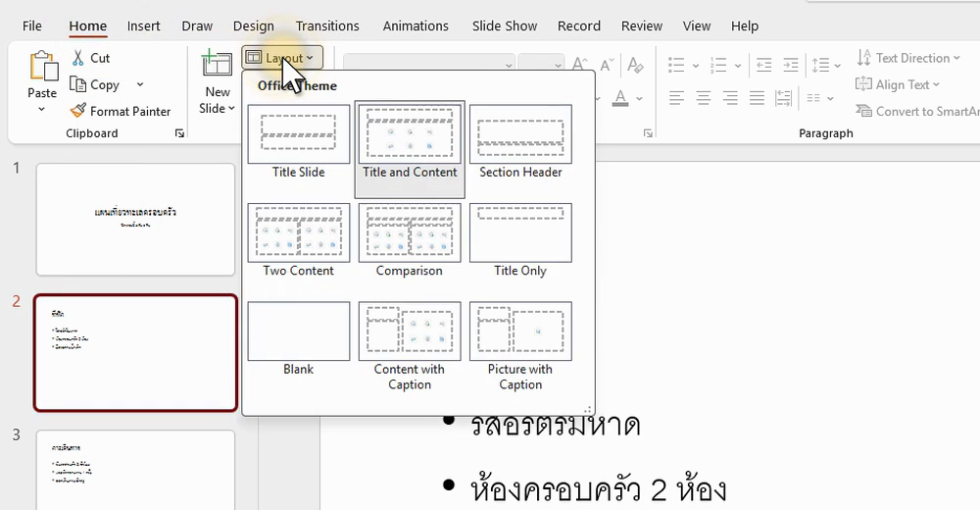Apply bullets list formatting
Image resolution: width=980 pixels, height=510 pixels.
point(676,65)
